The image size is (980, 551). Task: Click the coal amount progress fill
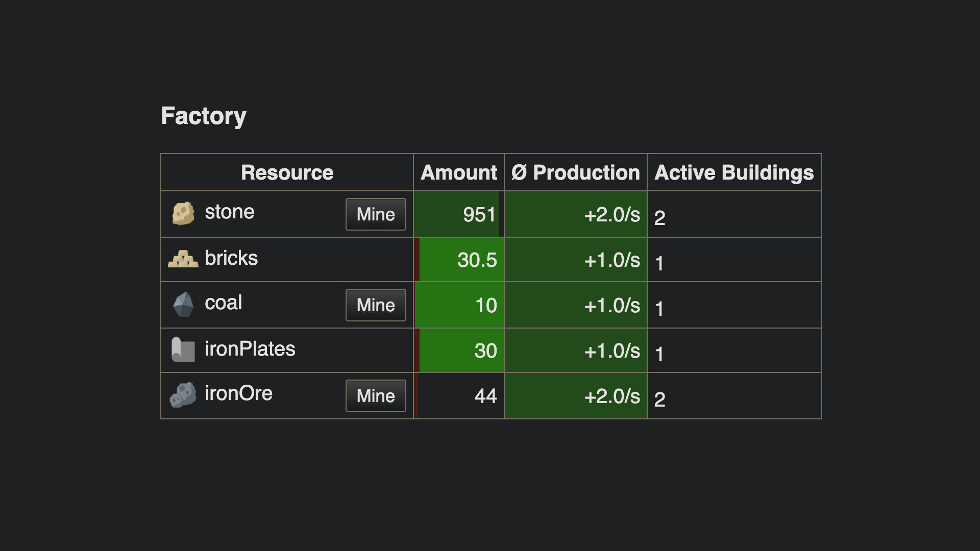[x=459, y=305]
